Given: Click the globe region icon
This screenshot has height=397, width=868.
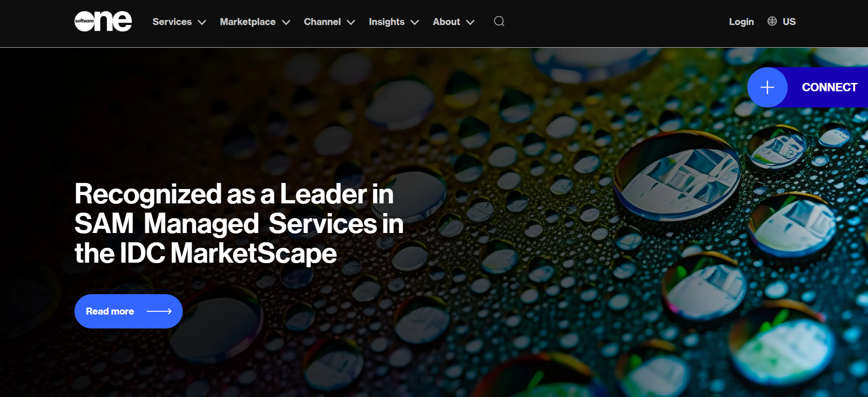Looking at the screenshot, I should tap(772, 21).
